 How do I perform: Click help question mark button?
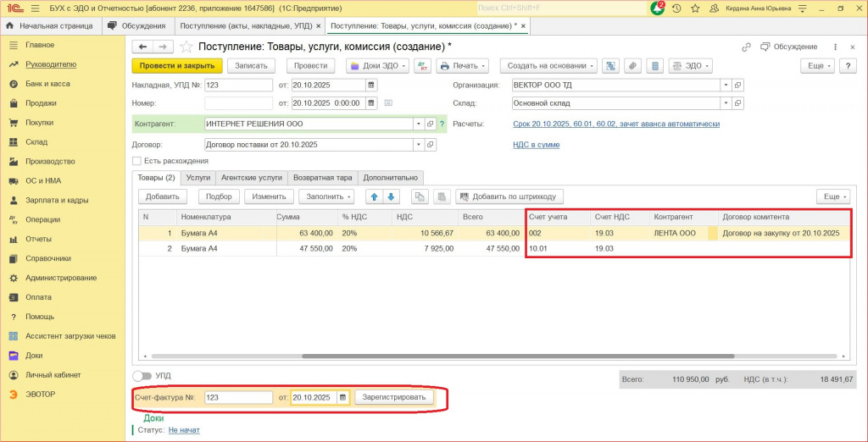tap(848, 66)
